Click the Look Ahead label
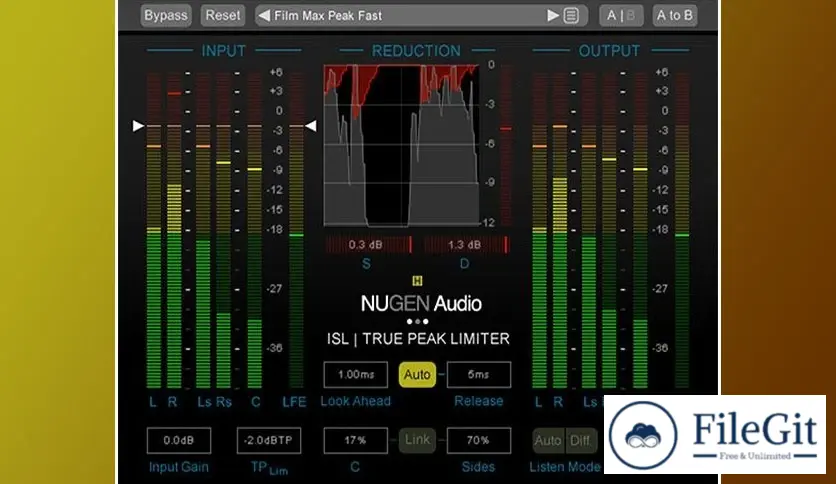The width and height of the screenshot is (836, 484). tap(355, 401)
